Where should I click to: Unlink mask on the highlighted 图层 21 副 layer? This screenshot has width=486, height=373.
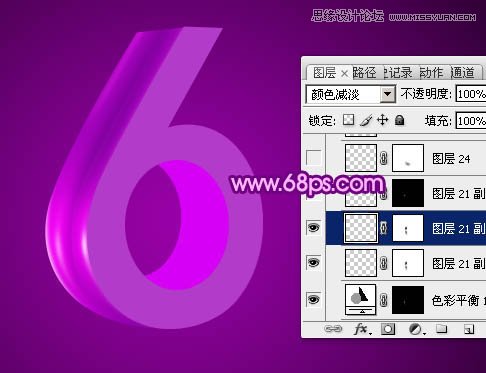(384, 228)
